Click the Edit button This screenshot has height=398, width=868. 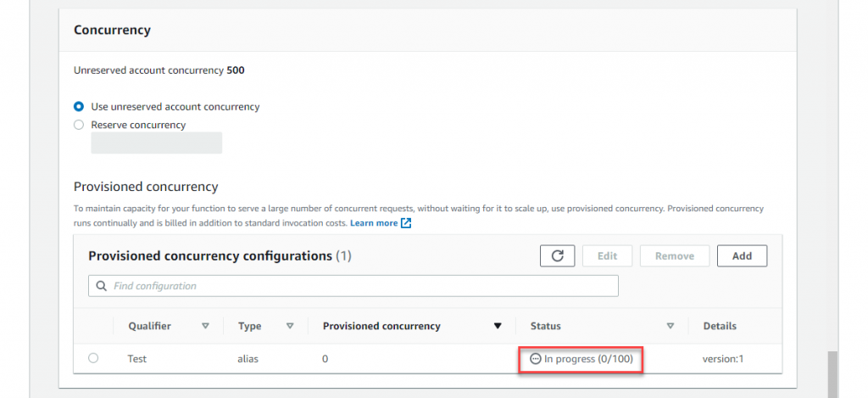point(607,255)
